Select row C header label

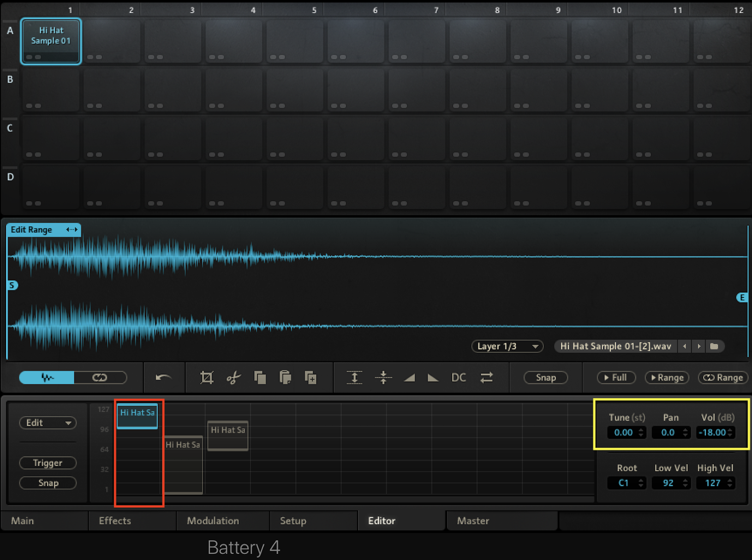pos(10,128)
